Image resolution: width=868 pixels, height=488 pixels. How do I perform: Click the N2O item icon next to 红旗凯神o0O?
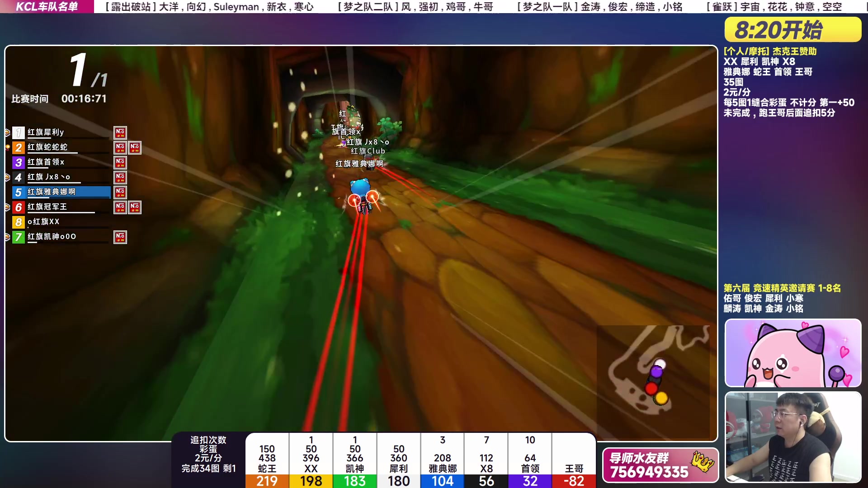[x=120, y=237]
